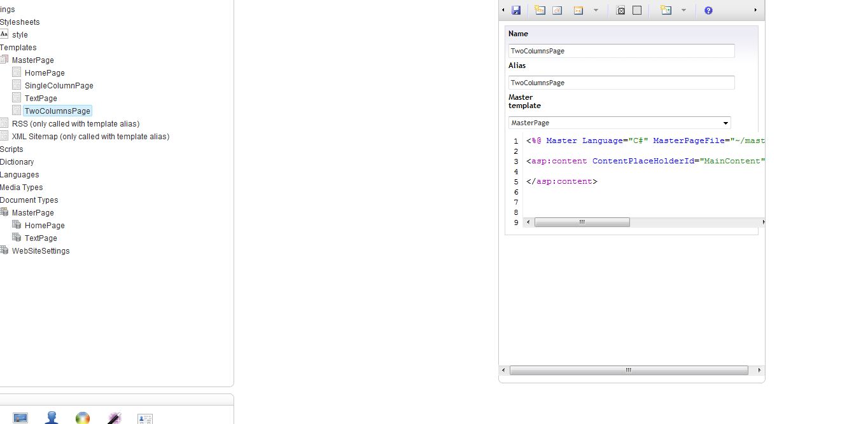Viewport: 868px width, 424px height.
Task: Select SingleColumnPage template node
Action: [59, 86]
